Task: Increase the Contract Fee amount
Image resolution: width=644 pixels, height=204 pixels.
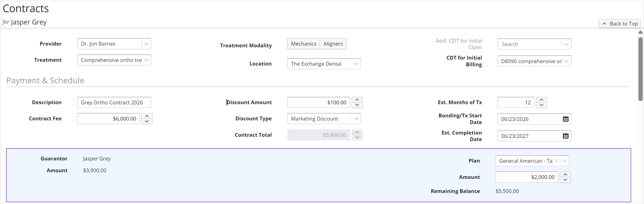Action: coord(147,116)
